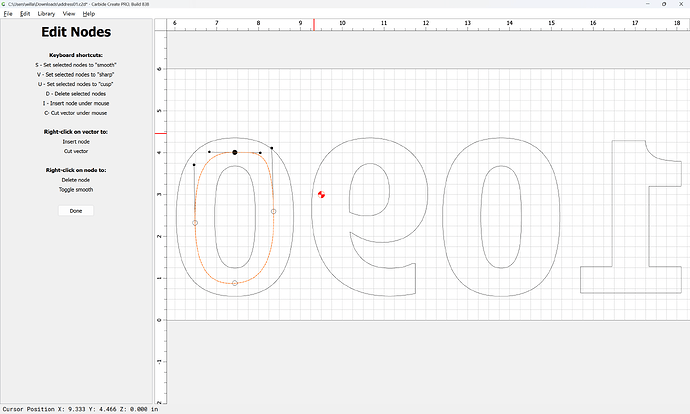Open the Help menu
Screen dimensions: 690x414
tap(89, 14)
